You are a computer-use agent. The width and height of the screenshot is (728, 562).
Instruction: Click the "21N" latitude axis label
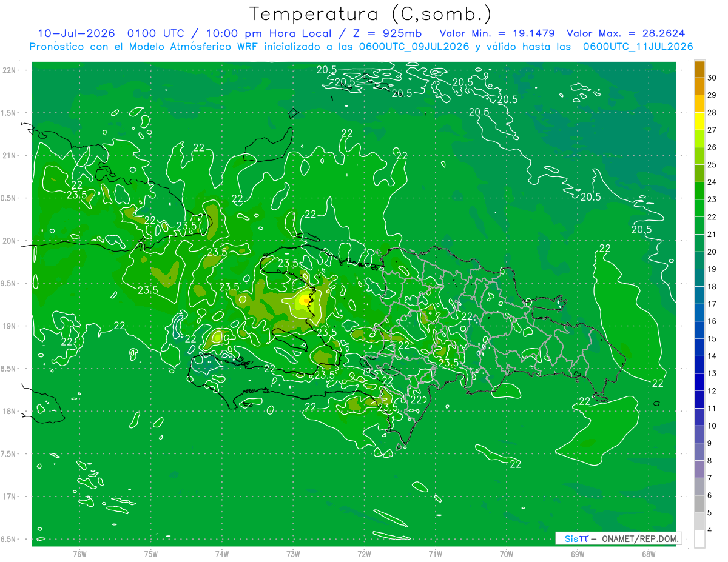9,156
